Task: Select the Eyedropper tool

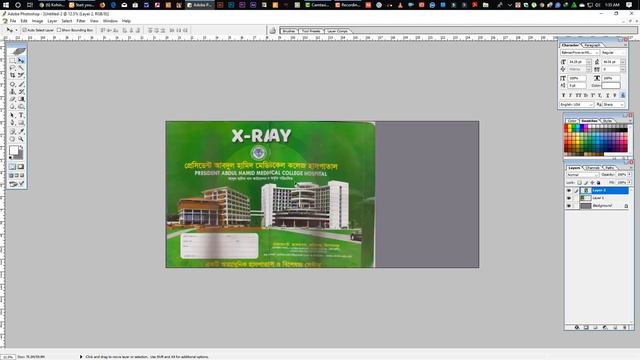Action: pyautogui.click(x=21, y=131)
